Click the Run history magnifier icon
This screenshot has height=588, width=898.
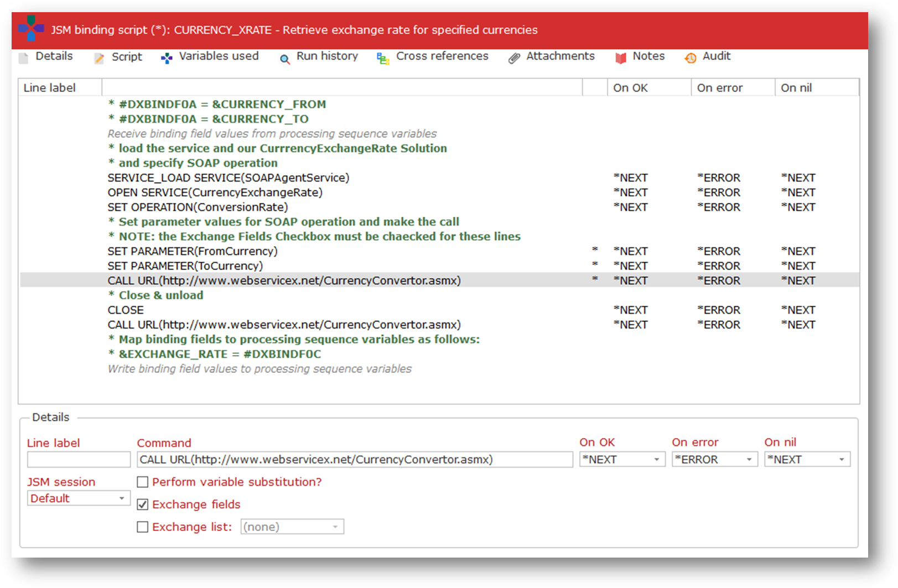(284, 59)
